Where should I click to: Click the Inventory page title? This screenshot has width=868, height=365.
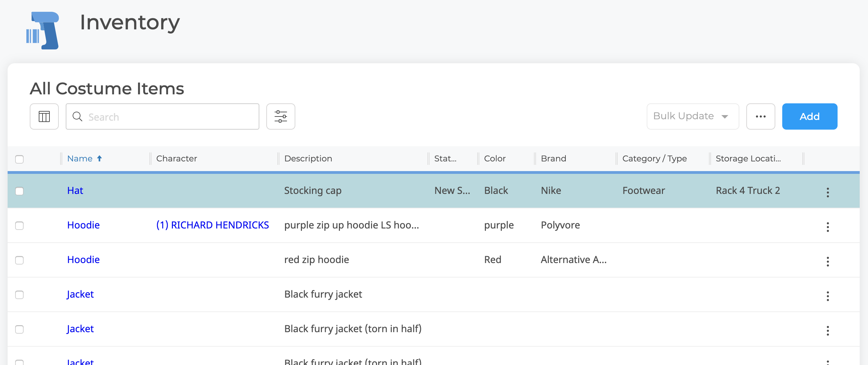coord(130,22)
